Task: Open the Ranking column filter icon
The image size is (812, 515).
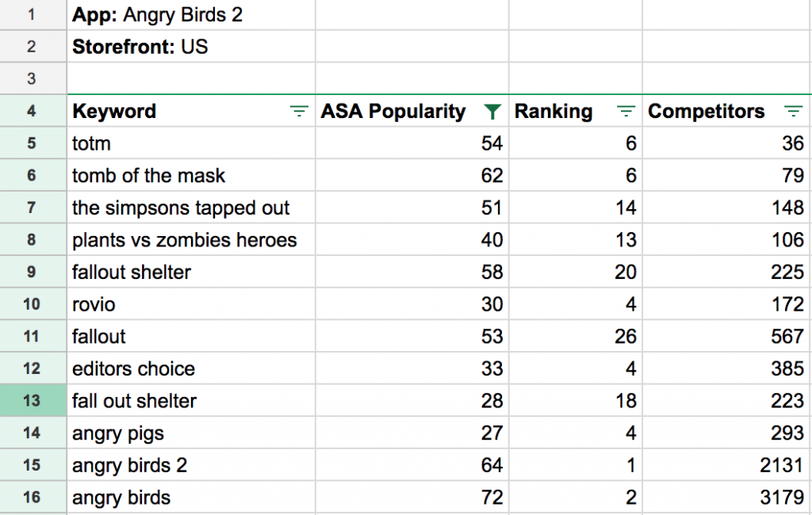Action: (626, 111)
